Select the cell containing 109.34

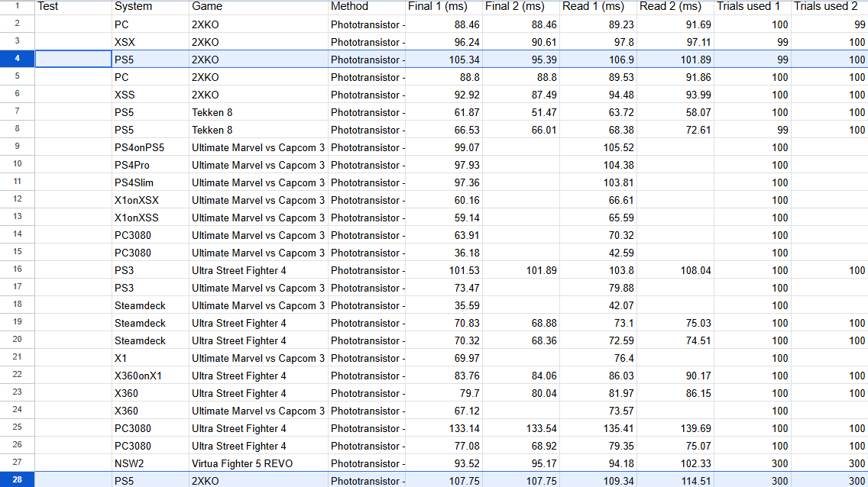tap(598, 480)
